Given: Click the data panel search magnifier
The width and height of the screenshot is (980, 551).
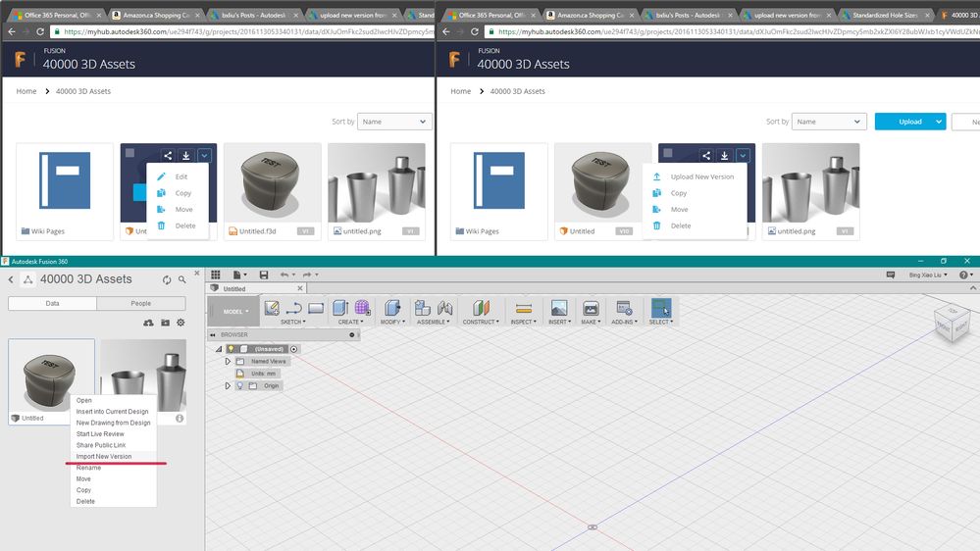Looking at the screenshot, I should click(181, 279).
